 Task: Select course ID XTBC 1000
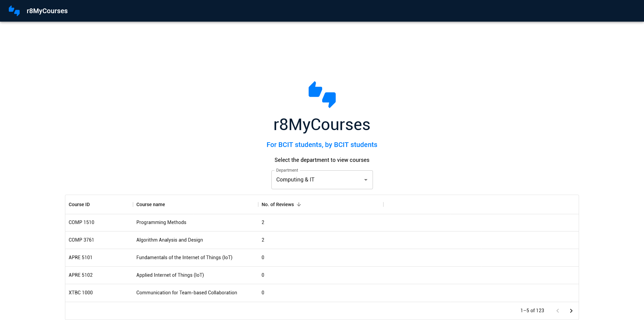(x=81, y=293)
